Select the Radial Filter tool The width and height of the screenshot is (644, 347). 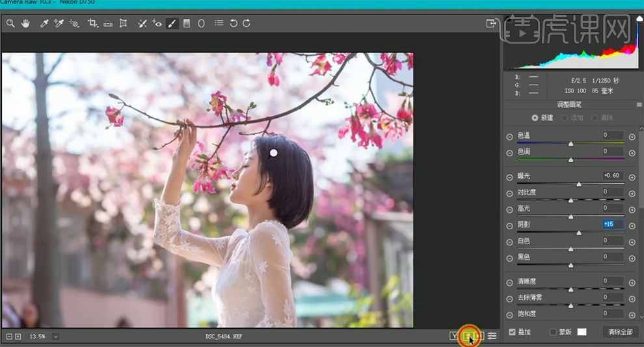tap(202, 23)
